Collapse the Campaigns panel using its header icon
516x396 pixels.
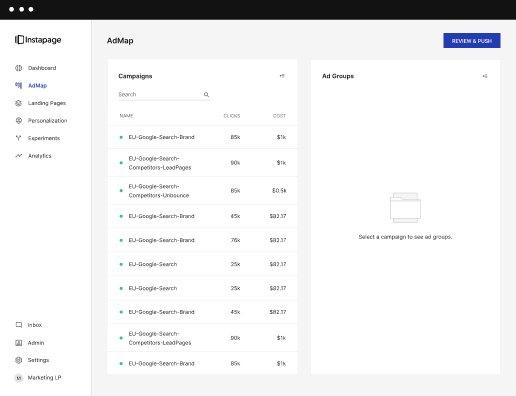[x=282, y=76]
